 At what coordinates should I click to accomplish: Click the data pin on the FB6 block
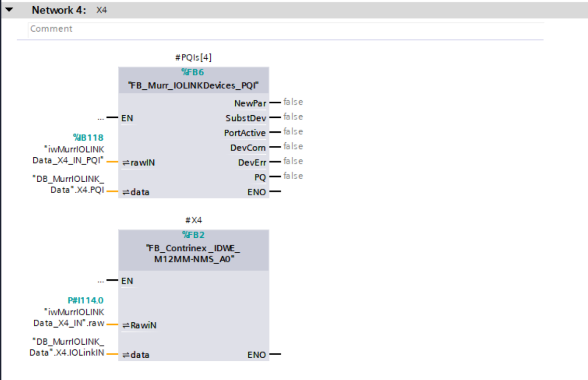pyautogui.click(x=136, y=192)
